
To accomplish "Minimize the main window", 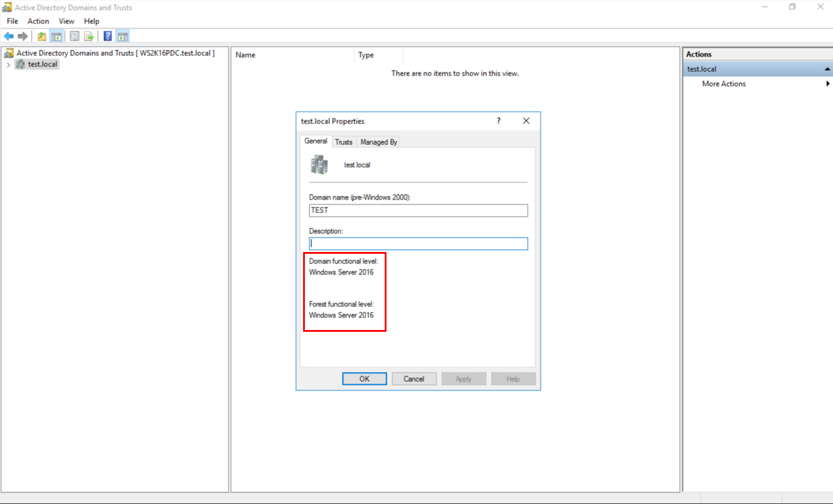I will point(765,7).
